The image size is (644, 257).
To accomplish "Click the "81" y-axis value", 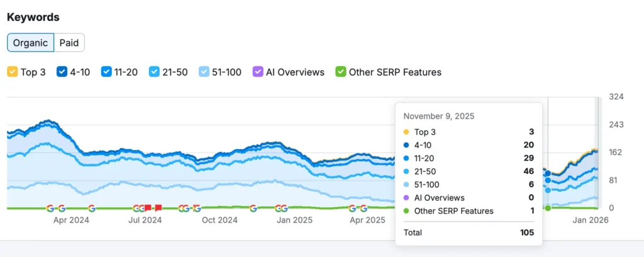I will tap(614, 180).
